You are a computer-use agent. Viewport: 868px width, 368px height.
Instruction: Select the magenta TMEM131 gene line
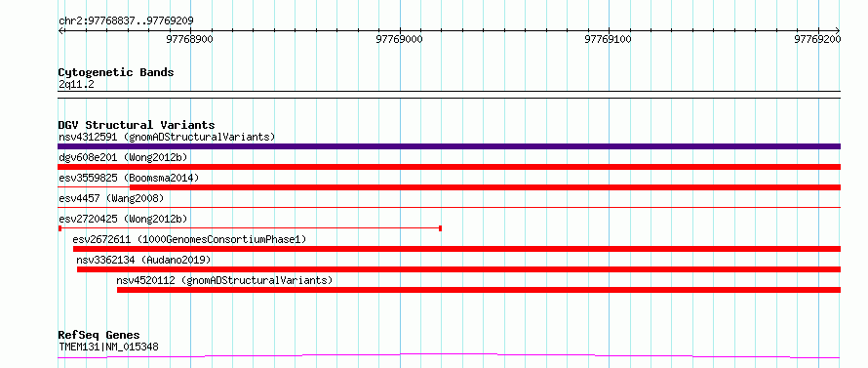(449, 356)
